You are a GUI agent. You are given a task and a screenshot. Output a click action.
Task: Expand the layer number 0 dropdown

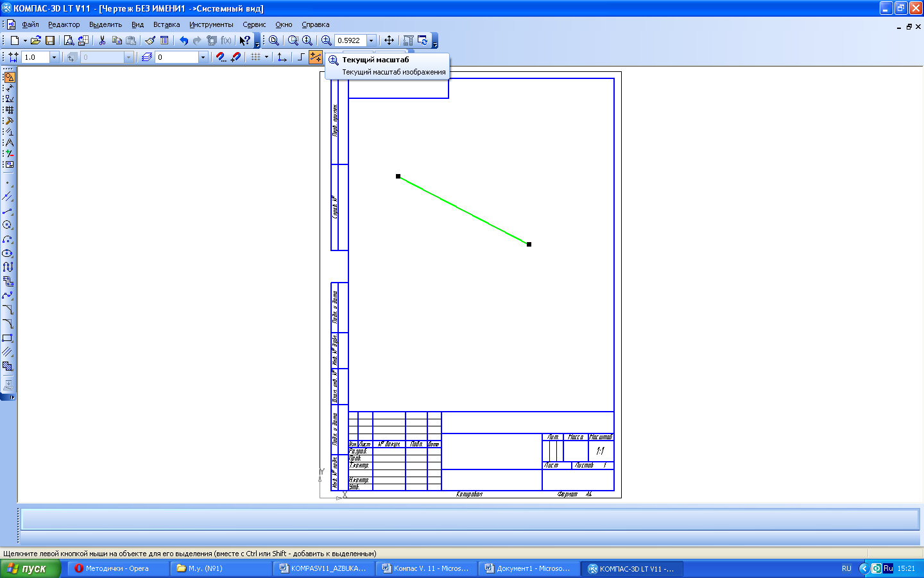[203, 57]
